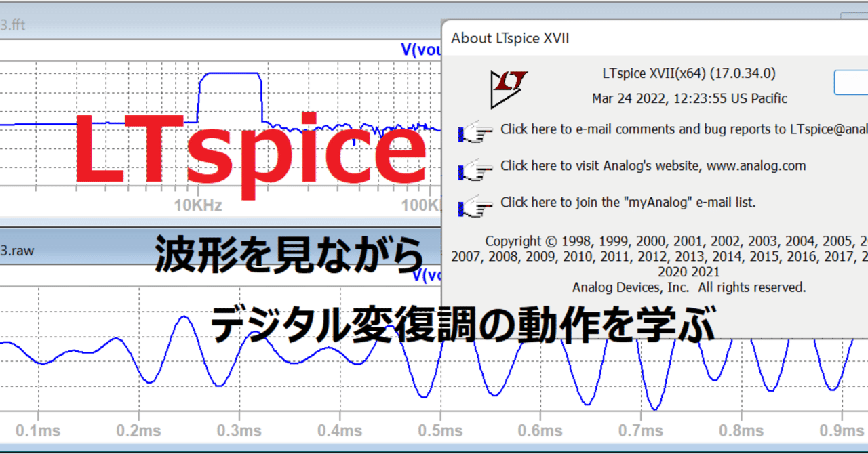Screen dimensions: 868x454
Task: Select the 3.raw waveform window title bar
Action: click(203, 250)
